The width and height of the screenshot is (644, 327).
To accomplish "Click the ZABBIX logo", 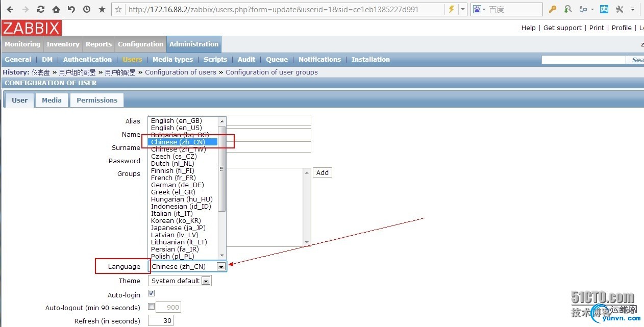I will pos(32,28).
